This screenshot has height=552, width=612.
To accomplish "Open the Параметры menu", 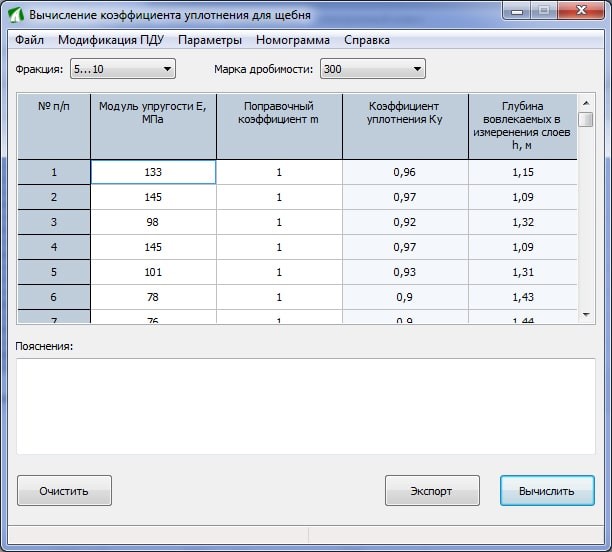I will 210,40.
